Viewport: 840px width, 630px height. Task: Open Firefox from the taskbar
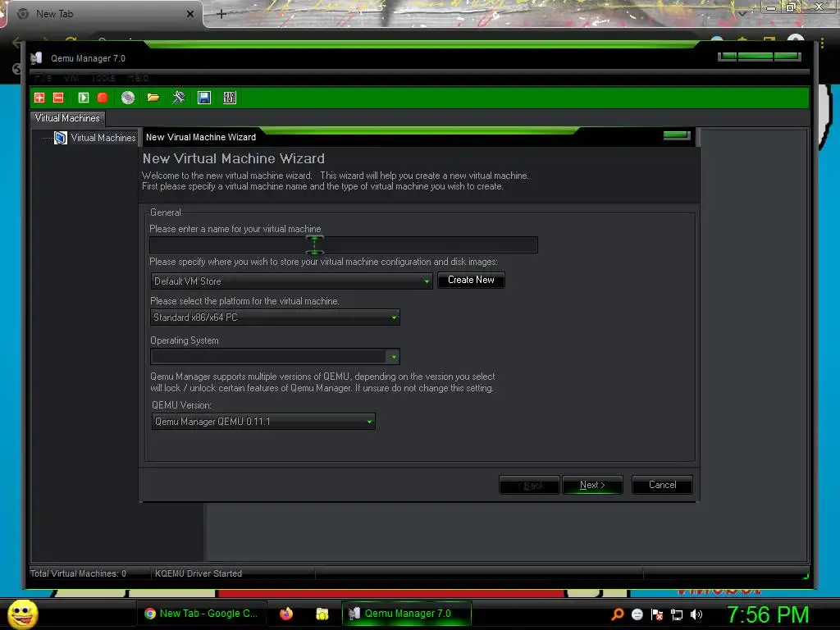286,614
